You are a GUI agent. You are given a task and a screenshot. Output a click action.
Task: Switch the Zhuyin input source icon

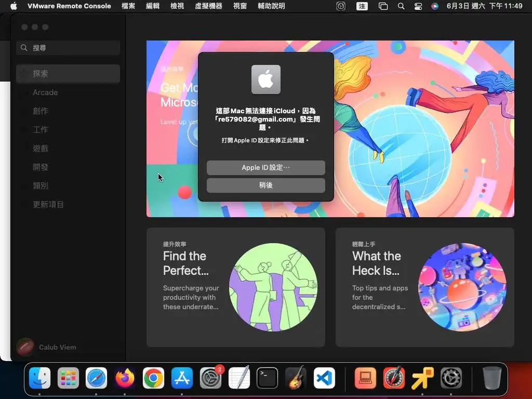(362, 6)
